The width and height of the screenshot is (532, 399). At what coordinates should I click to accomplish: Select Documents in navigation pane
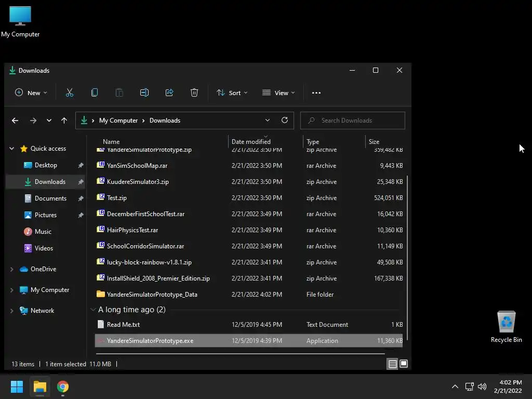(x=46, y=198)
